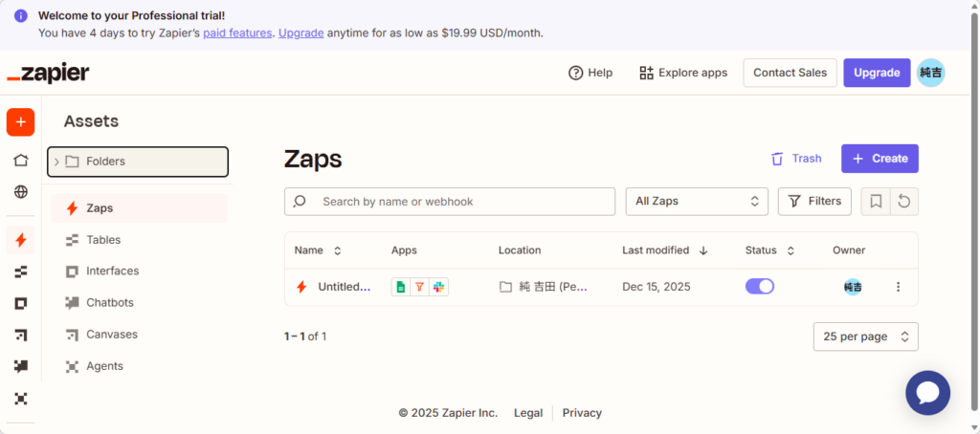
Task: Click the bookmark saved views icon
Action: (875, 201)
